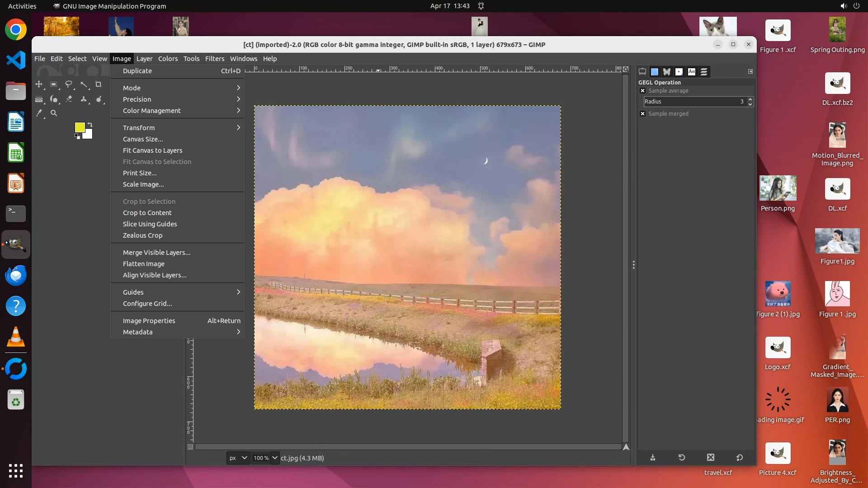Viewport: 868px width, 488px height.
Task: Open the Filters menu
Action: [214, 59]
